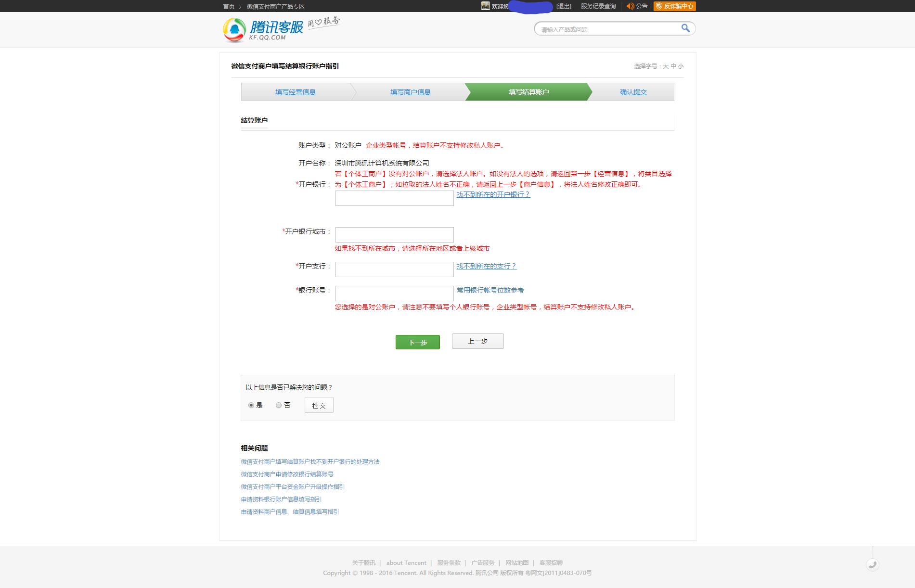The image size is (915, 588).
Task: Click the 下一步 green button
Action: (417, 342)
